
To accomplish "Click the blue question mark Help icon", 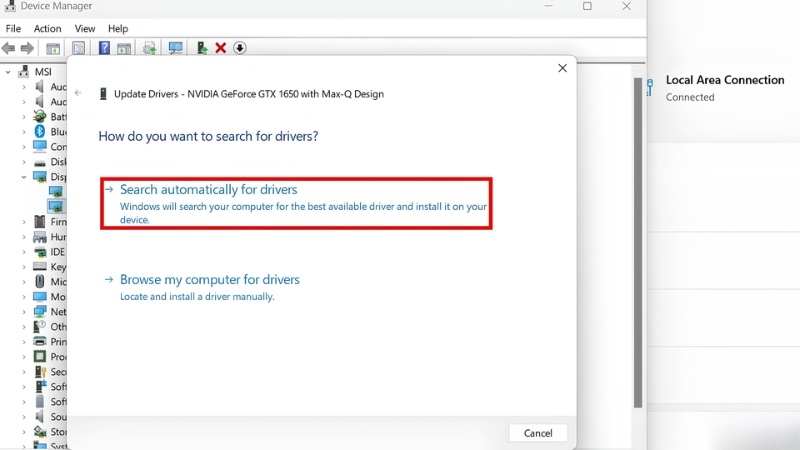I will [x=104, y=48].
